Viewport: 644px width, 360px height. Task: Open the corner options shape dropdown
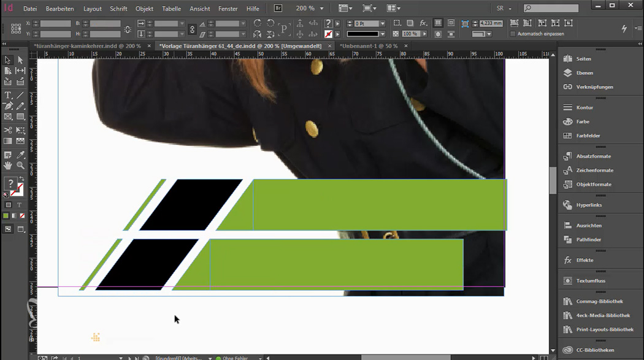click(489, 34)
